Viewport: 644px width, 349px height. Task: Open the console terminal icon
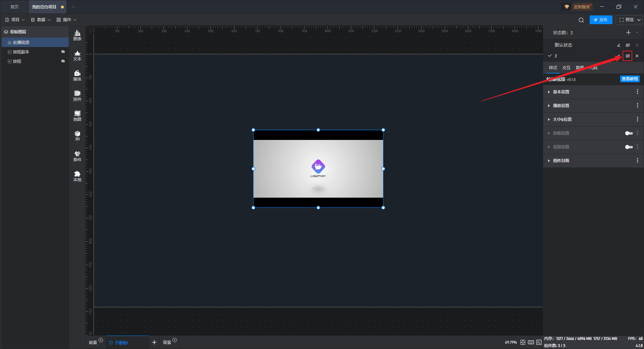click(539, 342)
